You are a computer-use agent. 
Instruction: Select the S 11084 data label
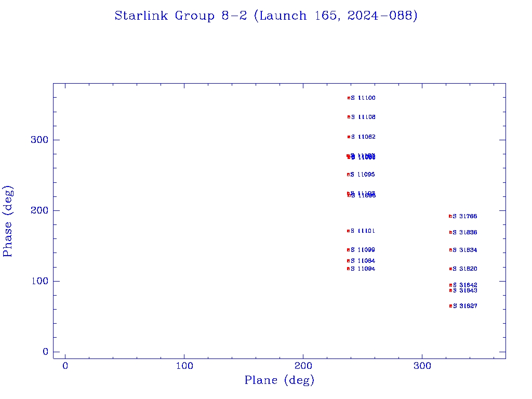pos(363,261)
